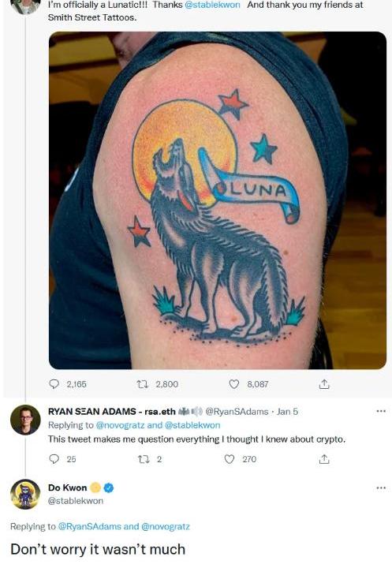
Task: Open the Jan 5 tweet timestamp
Action: point(287,412)
